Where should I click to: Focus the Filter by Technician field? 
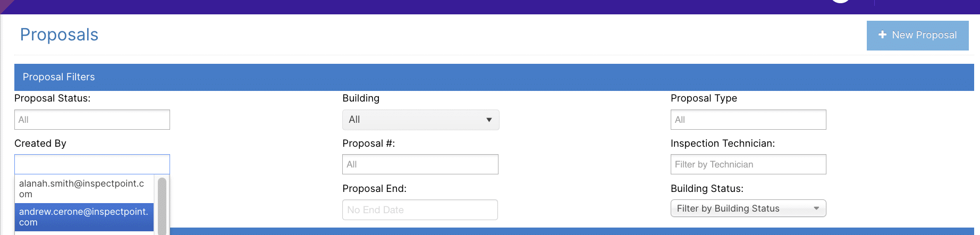(x=748, y=164)
